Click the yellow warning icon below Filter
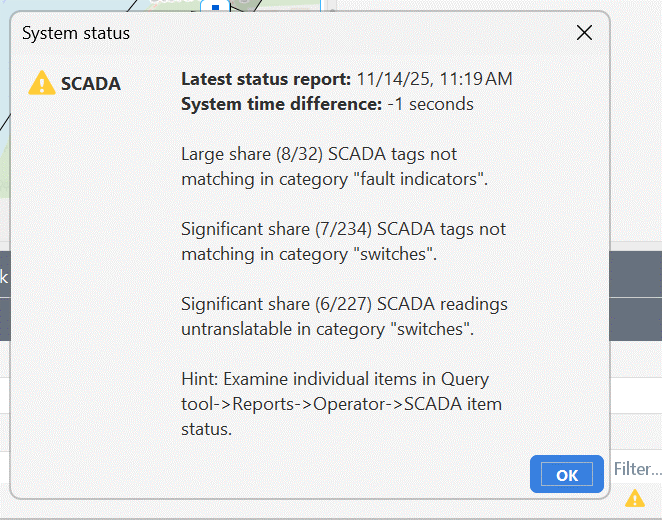662x520 pixels. tap(634, 498)
